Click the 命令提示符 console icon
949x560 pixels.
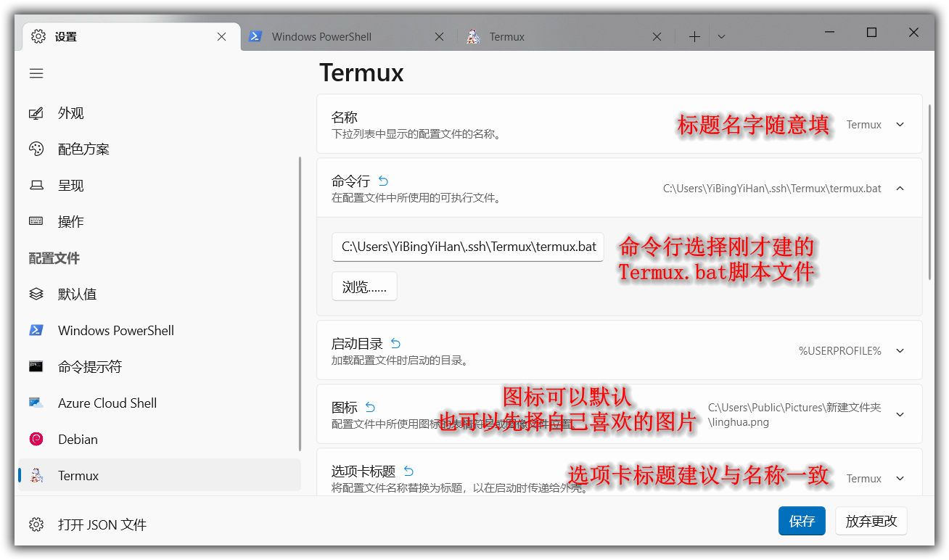36,366
